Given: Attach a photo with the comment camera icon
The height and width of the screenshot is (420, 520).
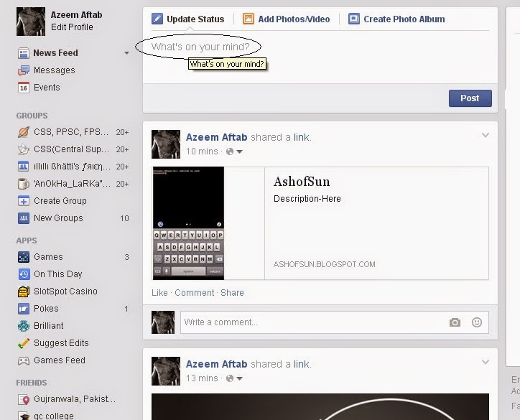Looking at the screenshot, I should point(455,322).
